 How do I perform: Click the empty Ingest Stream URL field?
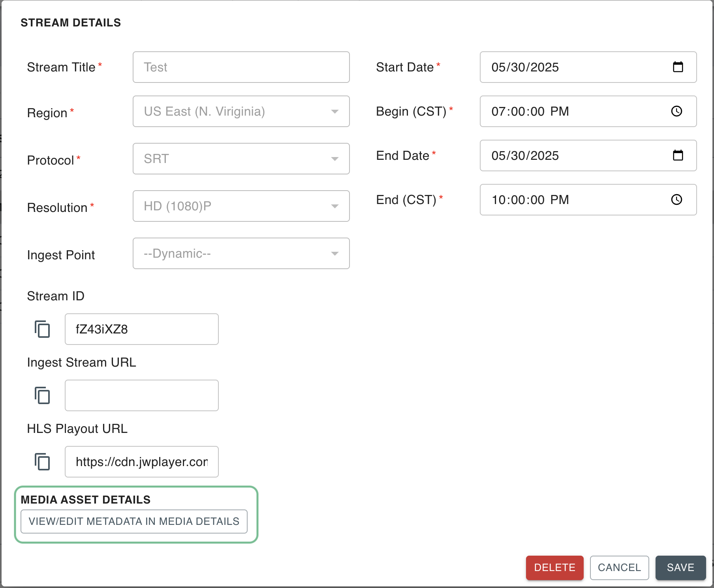141,395
